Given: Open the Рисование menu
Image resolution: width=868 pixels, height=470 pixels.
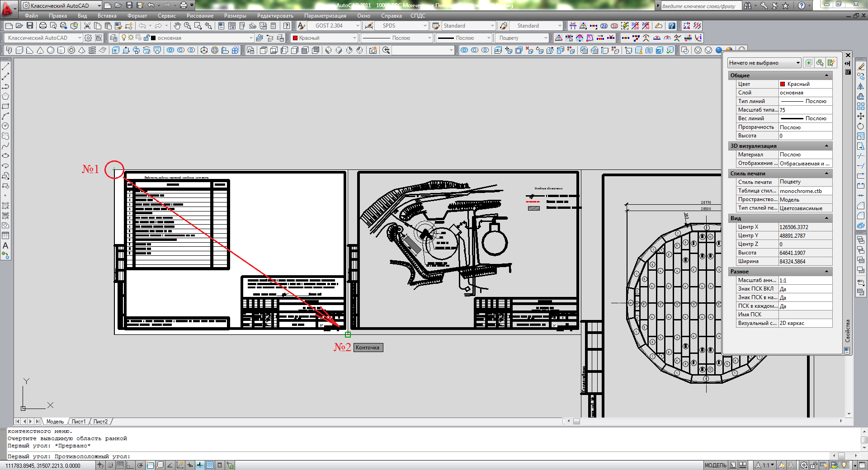Looking at the screenshot, I should [x=200, y=16].
